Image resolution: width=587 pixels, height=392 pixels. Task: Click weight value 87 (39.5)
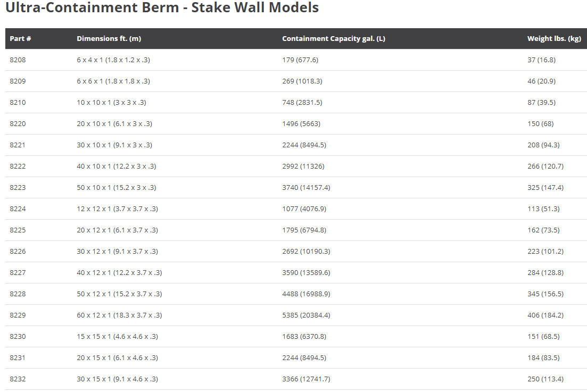pyautogui.click(x=542, y=103)
